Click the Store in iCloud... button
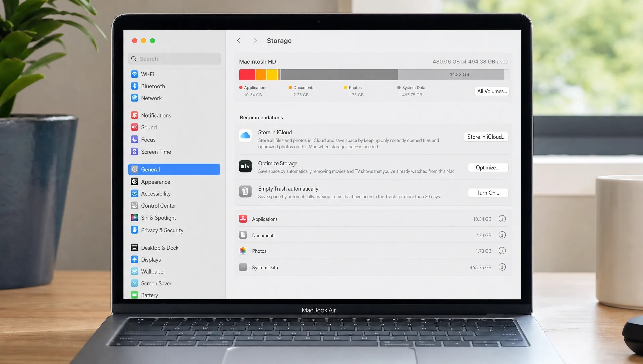This screenshot has height=364, width=643. [x=486, y=137]
